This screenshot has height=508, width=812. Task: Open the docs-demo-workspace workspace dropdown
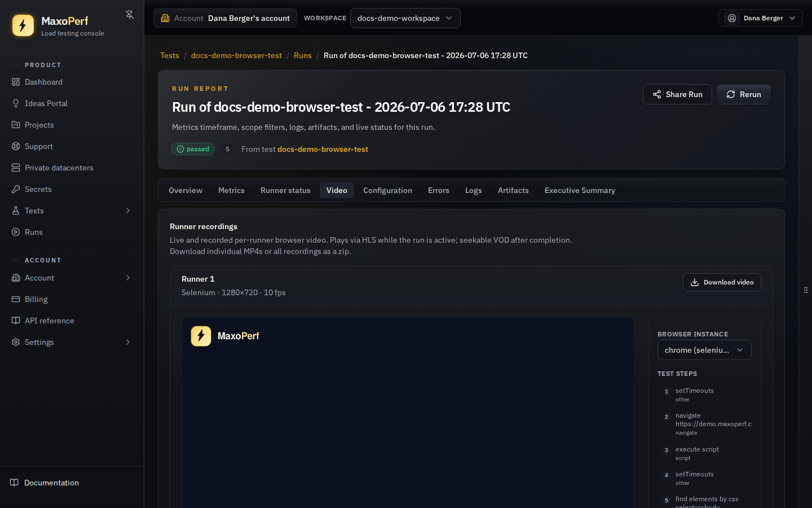coord(405,18)
